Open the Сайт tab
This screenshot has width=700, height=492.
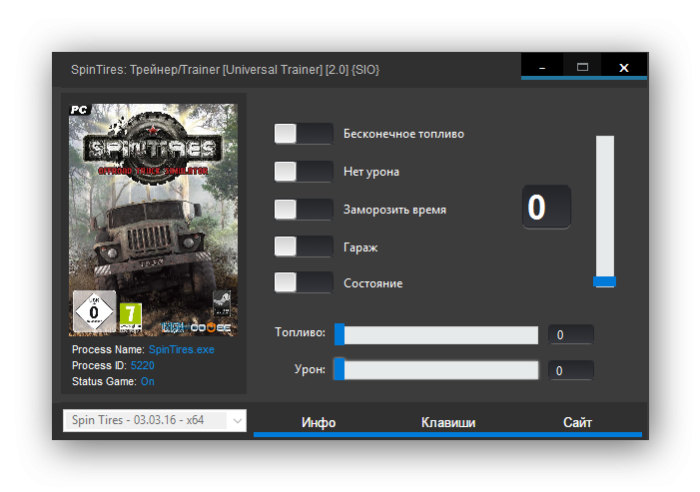coord(577,422)
